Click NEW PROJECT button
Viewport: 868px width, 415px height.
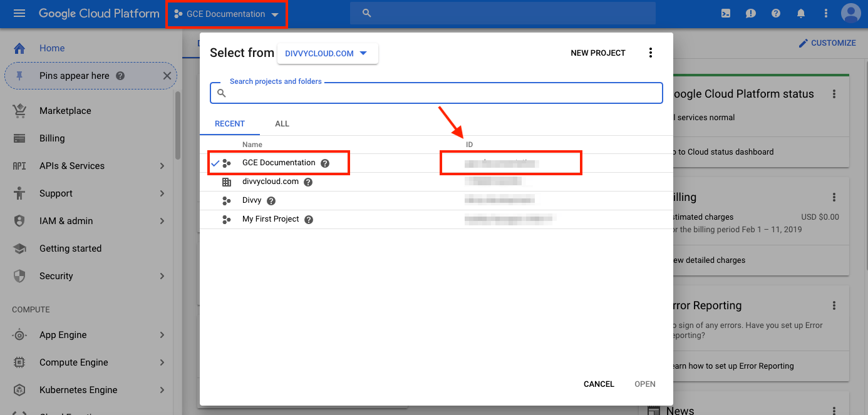598,53
